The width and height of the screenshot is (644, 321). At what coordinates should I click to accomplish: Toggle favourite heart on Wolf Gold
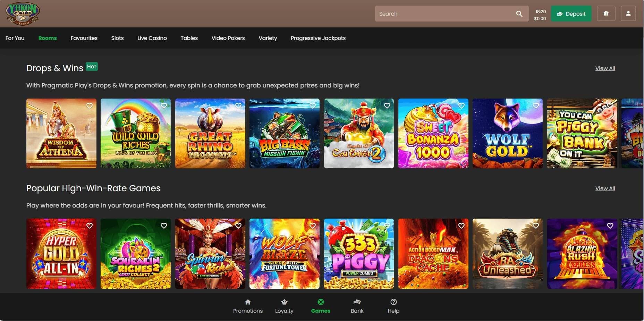(536, 106)
